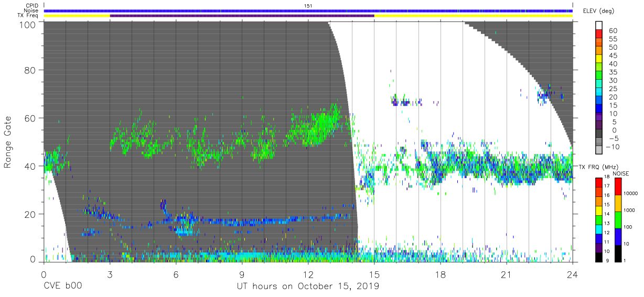Pick the red segment of TX FRQ bar
Screen dimensions: 644x297
coord(599,182)
